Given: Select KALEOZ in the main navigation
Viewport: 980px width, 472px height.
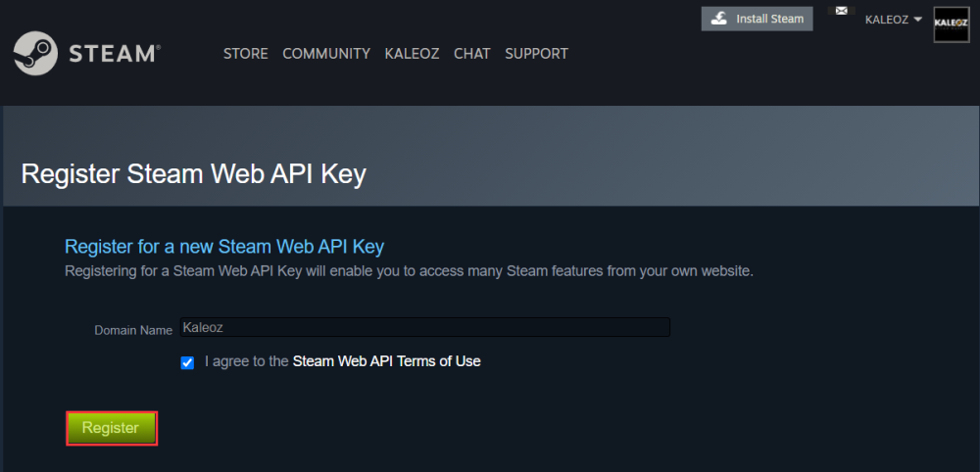Looking at the screenshot, I should click(412, 54).
